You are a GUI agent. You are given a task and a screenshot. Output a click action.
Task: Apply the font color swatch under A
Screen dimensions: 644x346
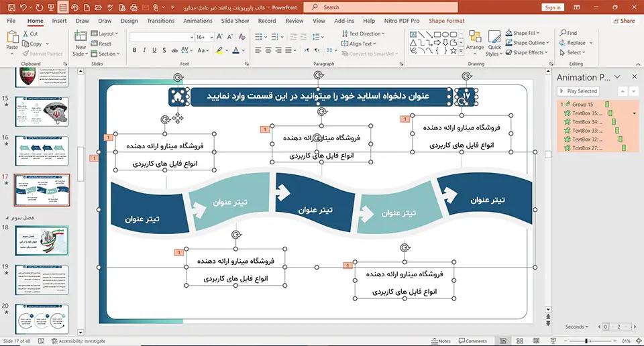235,50
